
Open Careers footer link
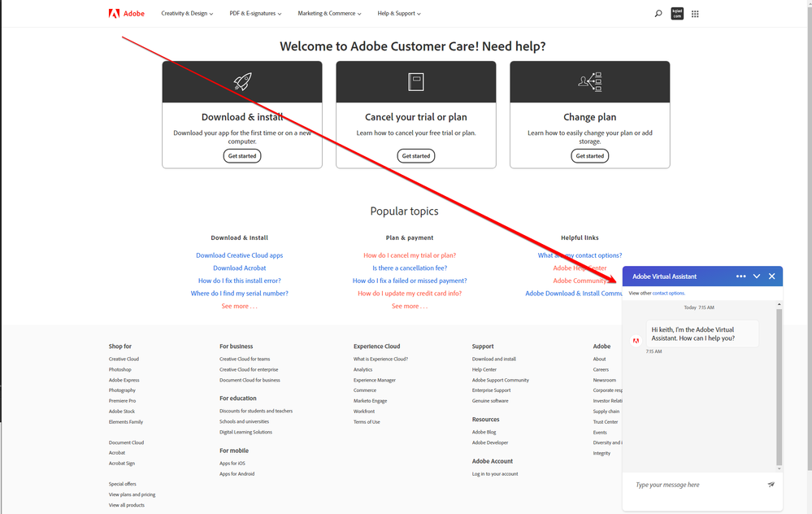(601, 369)
